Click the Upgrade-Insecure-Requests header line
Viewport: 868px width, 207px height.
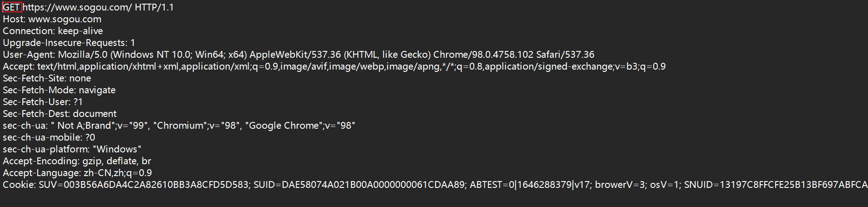pos(69,43)
